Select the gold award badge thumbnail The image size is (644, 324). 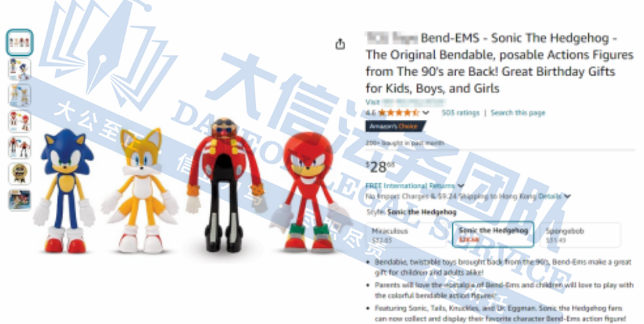(x=20, y=174)
